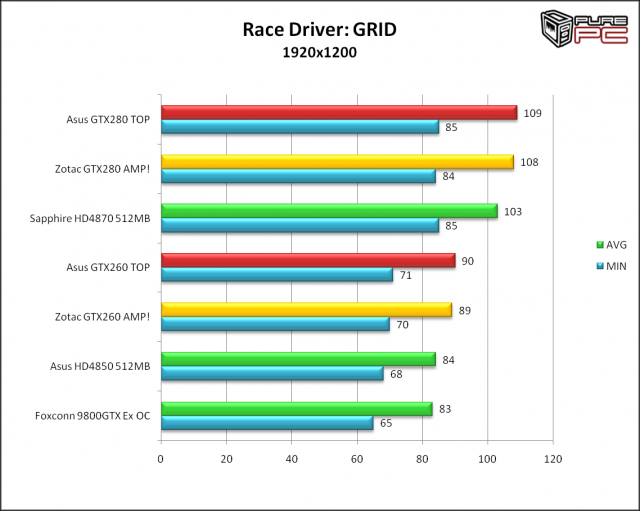Image resolution: width=640 pixels, height=511 pixels.
Task: Click the value 83 data label
Action: tap(445, 409)
